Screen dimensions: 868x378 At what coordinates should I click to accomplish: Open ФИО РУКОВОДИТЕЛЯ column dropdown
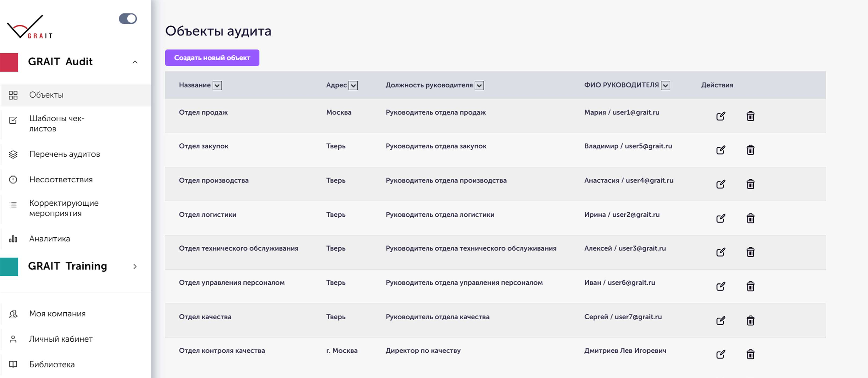pos(665,86)
